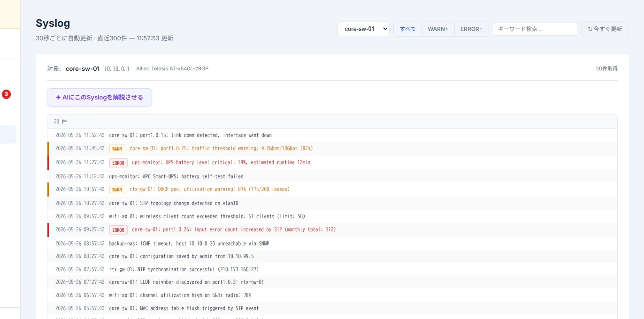Image resolution: width=644 pixels, height=319 pixels.
Task: Click the core-sw-01 target device name
Action: [x=83, y=68]
